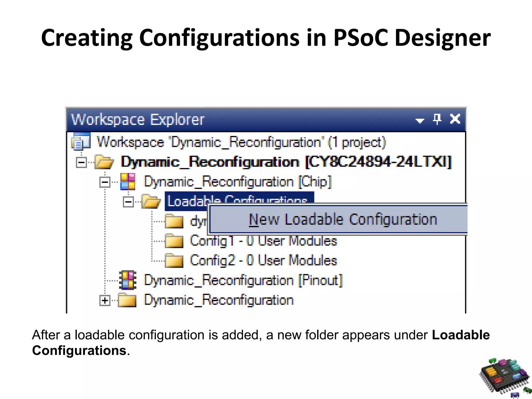
Task: Click the open folder icon for the CY8C24894-24LTXI project
Action: click(104, 162)
